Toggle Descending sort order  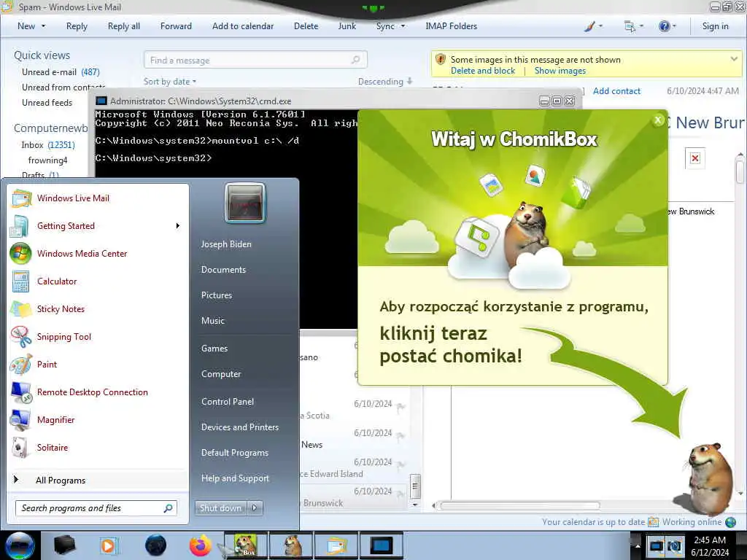point(385,82)
